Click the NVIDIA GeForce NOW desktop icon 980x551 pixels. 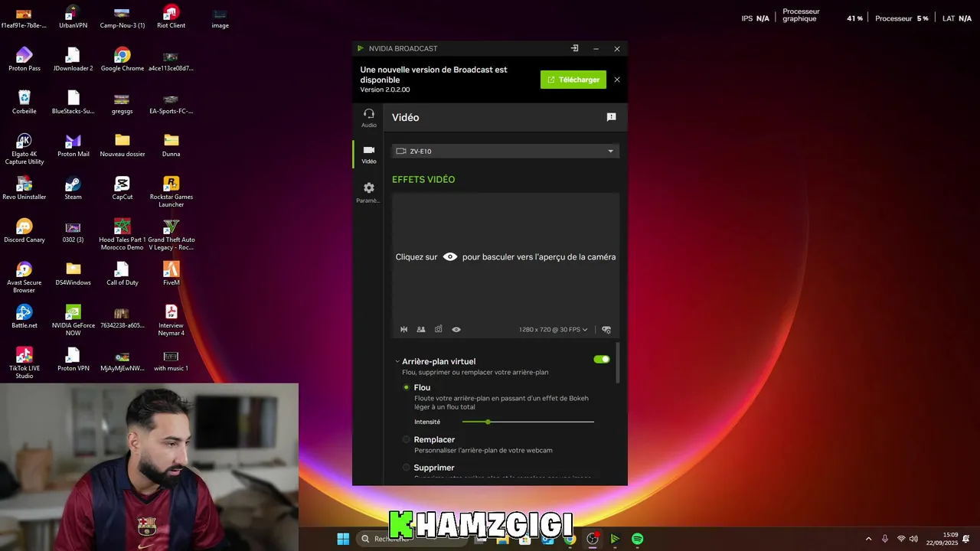tap(73, 321)
